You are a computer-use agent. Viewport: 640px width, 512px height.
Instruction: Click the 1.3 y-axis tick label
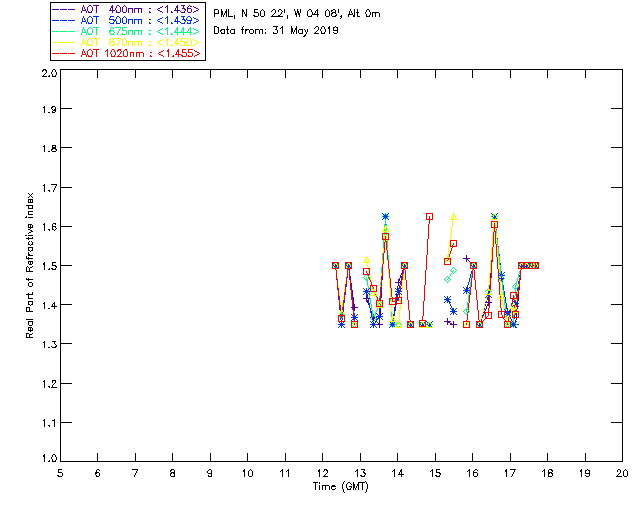click(49, 344)
